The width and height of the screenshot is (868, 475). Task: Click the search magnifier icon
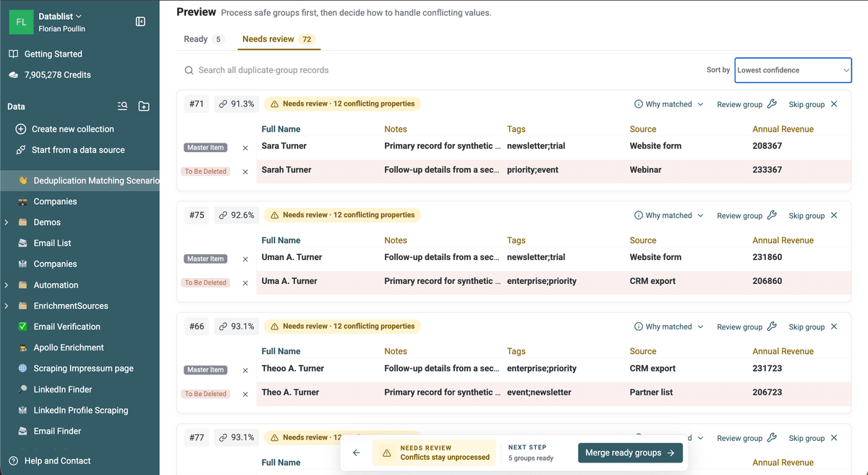[x=189, y=70]
